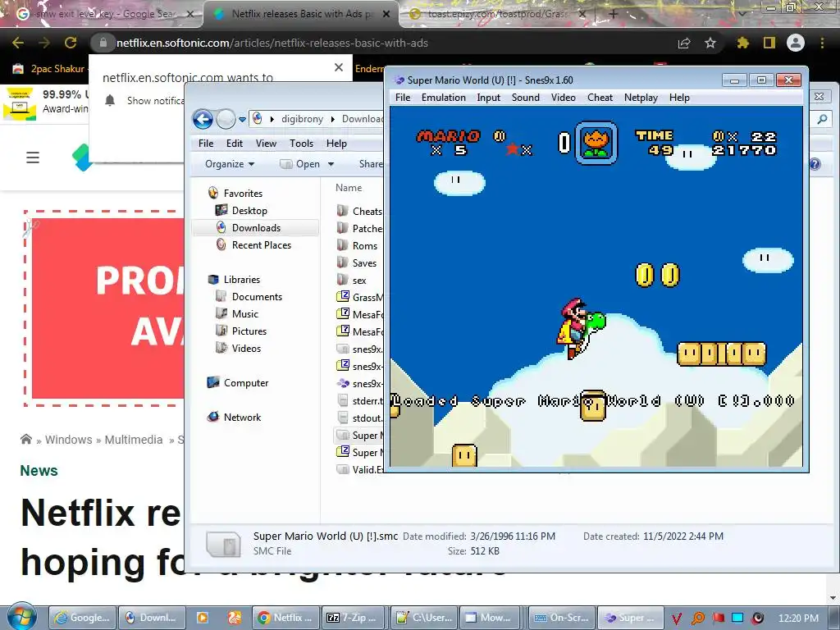Screen dimensions: 840x630
Task: Click the Cheats folder icon
Action: 343,211
